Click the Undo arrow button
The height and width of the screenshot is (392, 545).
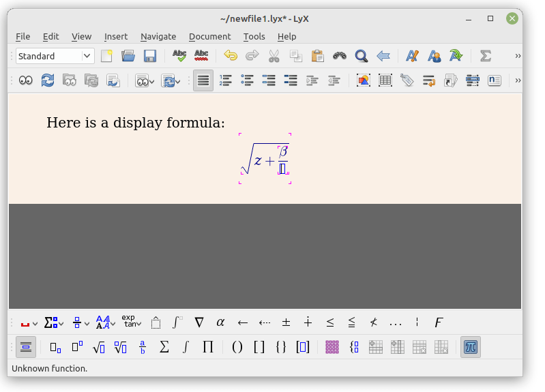[x=231, y=57]
